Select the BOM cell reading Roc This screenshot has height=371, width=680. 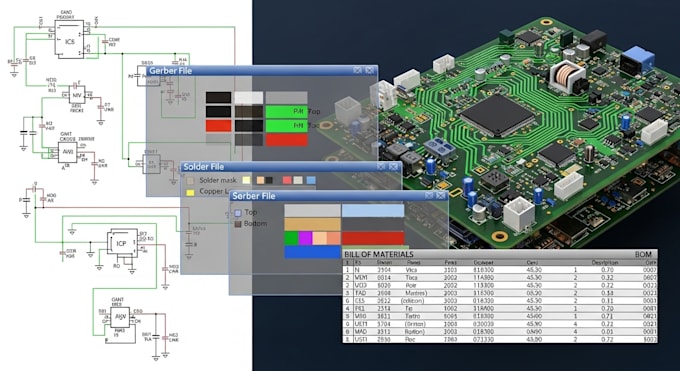click(410, 340)
